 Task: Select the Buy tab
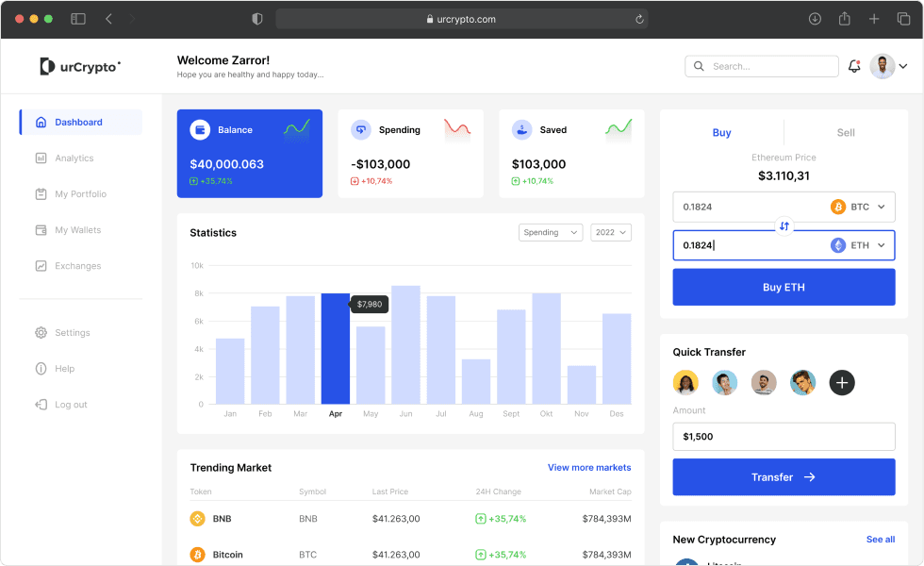(721, 132)
